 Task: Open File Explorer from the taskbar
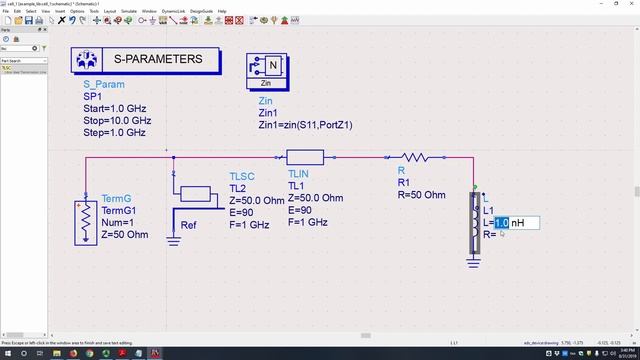click(57, 353)
